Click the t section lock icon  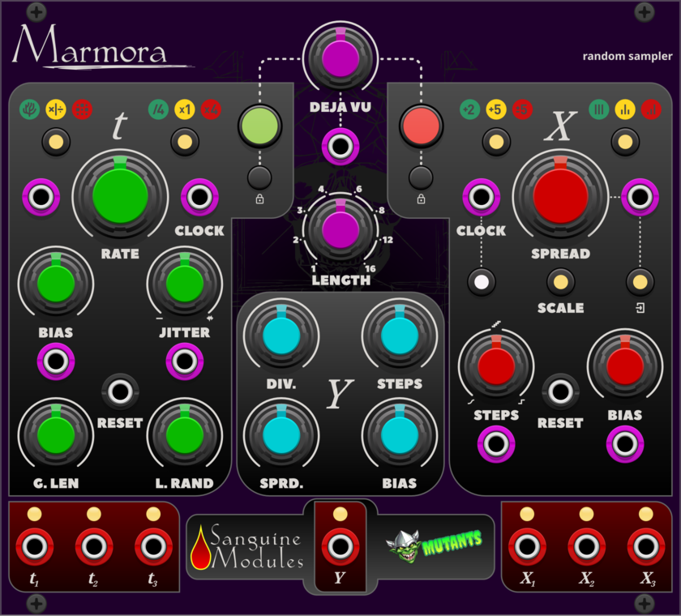(259, 199)
